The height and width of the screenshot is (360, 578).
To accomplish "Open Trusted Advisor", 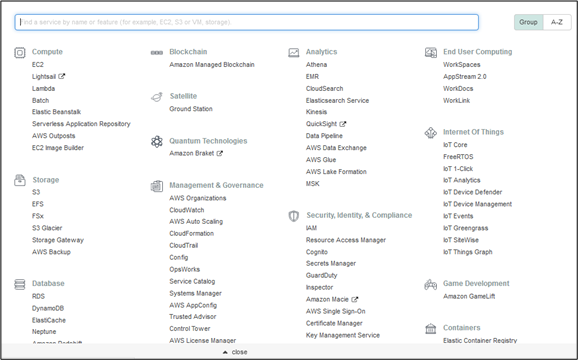I will coord(193,317).
